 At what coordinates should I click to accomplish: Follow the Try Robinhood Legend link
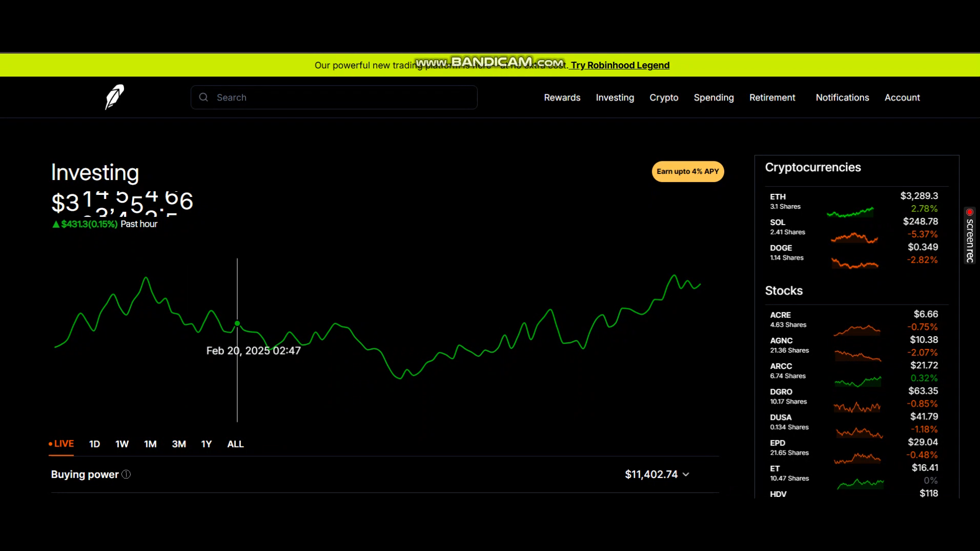[x=619, y=65]
